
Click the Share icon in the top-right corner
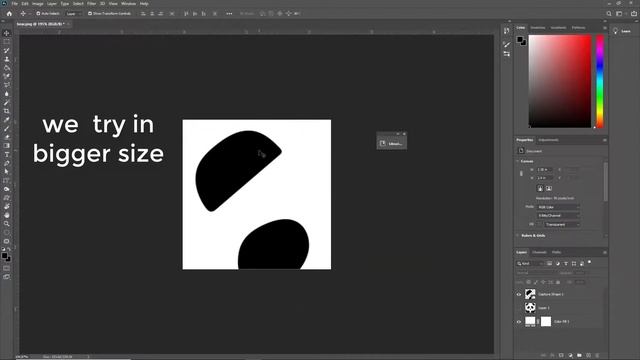click(x=634, y=13)
